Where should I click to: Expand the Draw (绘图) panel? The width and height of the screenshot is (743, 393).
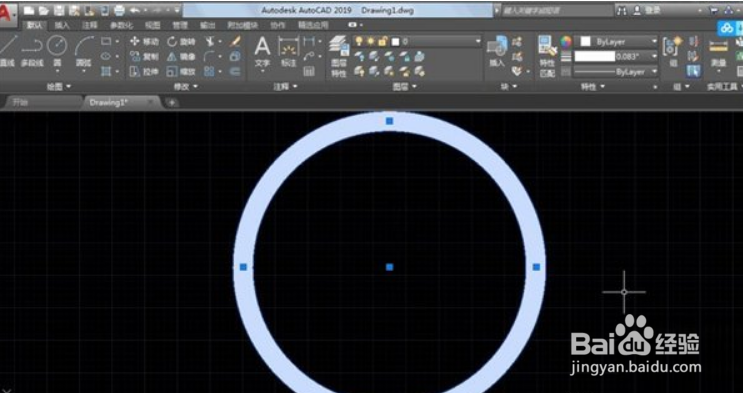coord(59,87)
